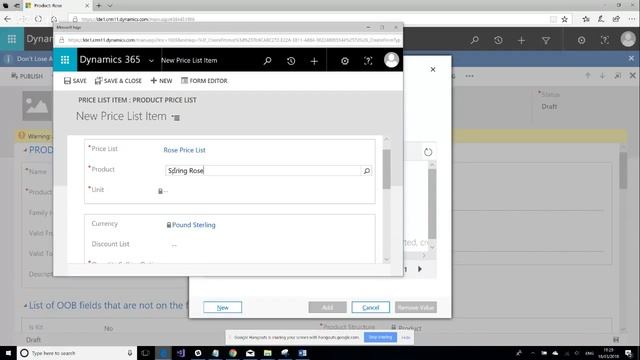Click the Product lookup search magnifier
This screenshot has height=360, width=640.
(367, 171)
